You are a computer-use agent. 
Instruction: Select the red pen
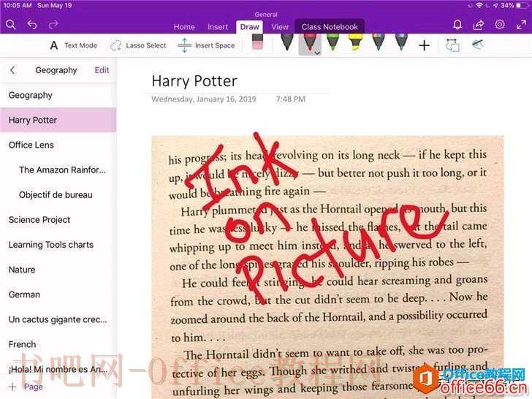(310, 43)
